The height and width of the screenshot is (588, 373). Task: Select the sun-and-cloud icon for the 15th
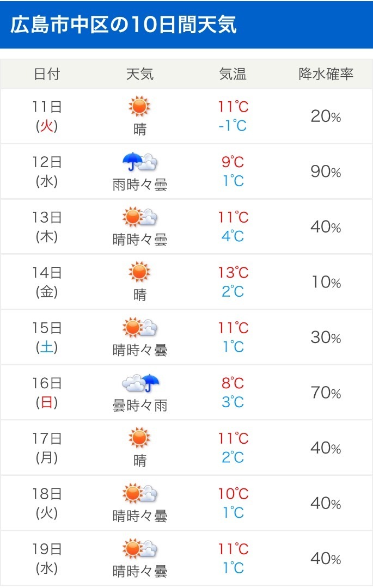click(139, 327)
